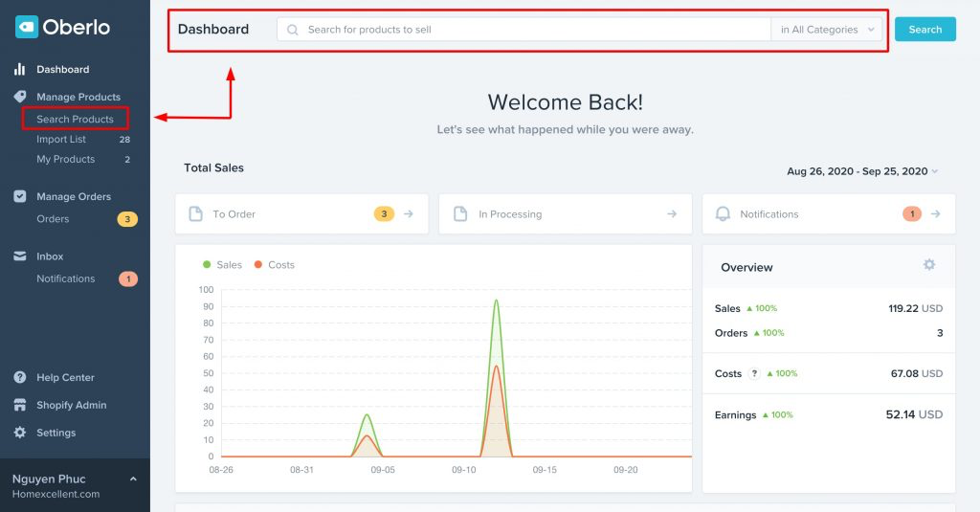Click the Notifications card arrow
The width and height of the screenshot is (980, 512).
click(x=936, y=213)
